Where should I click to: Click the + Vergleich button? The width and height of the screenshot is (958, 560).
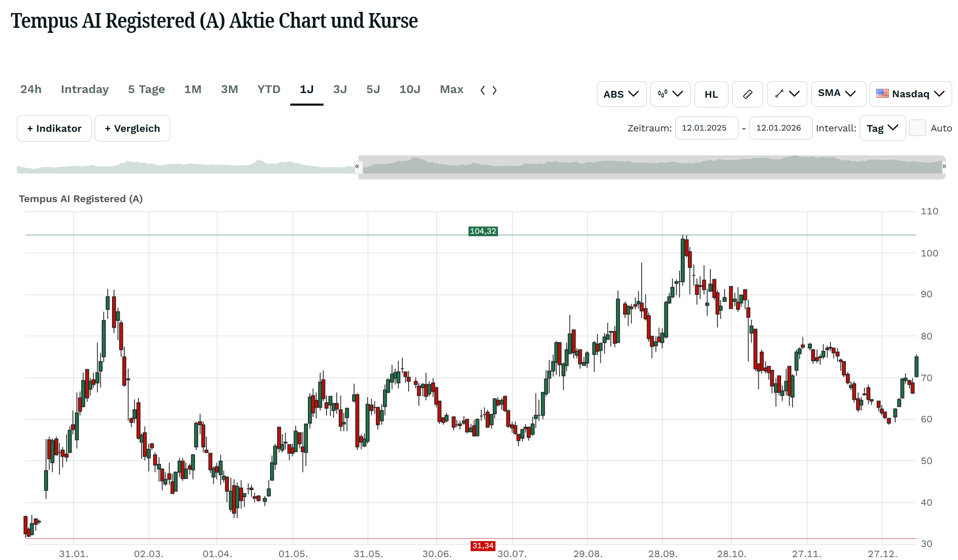click(132, 128)
